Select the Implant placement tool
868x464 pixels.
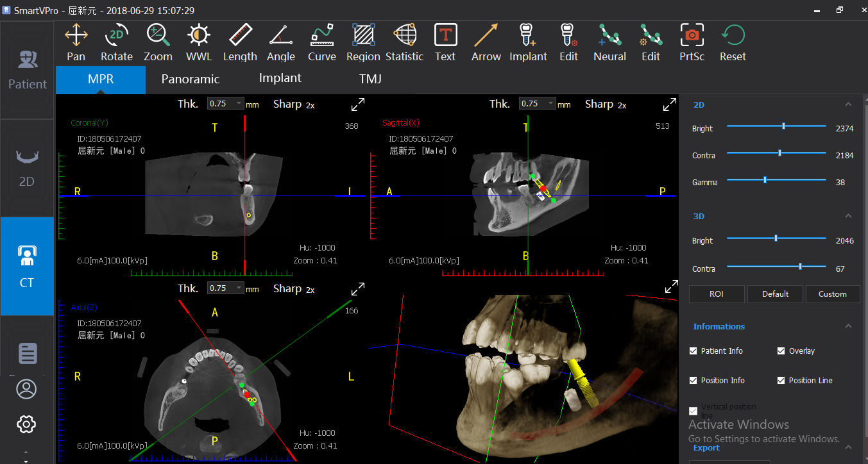click(x=528, y=42)
